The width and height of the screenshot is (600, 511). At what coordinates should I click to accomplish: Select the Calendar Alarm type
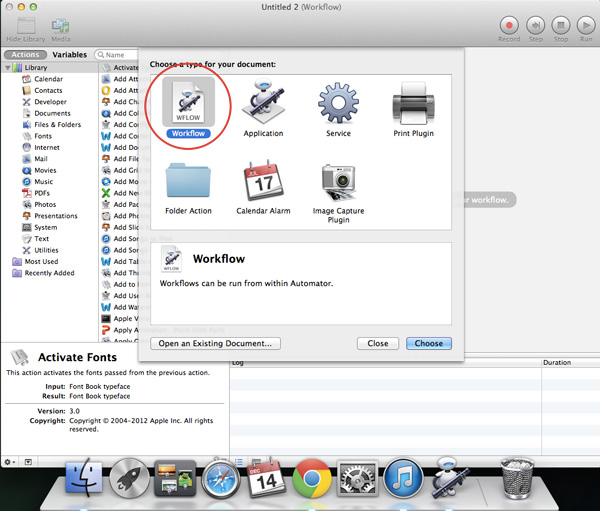[x=263, y=188]
